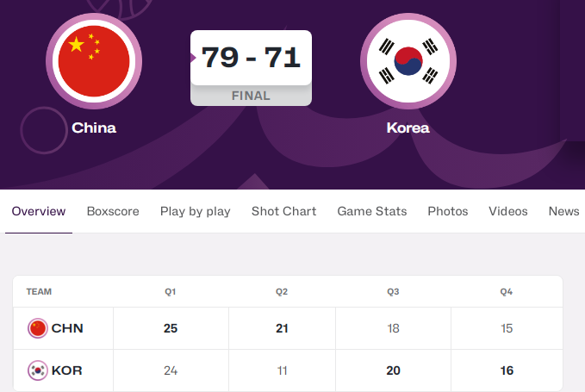Click the large China flag icon
585x392 pixels.
(x=93, y=60)
